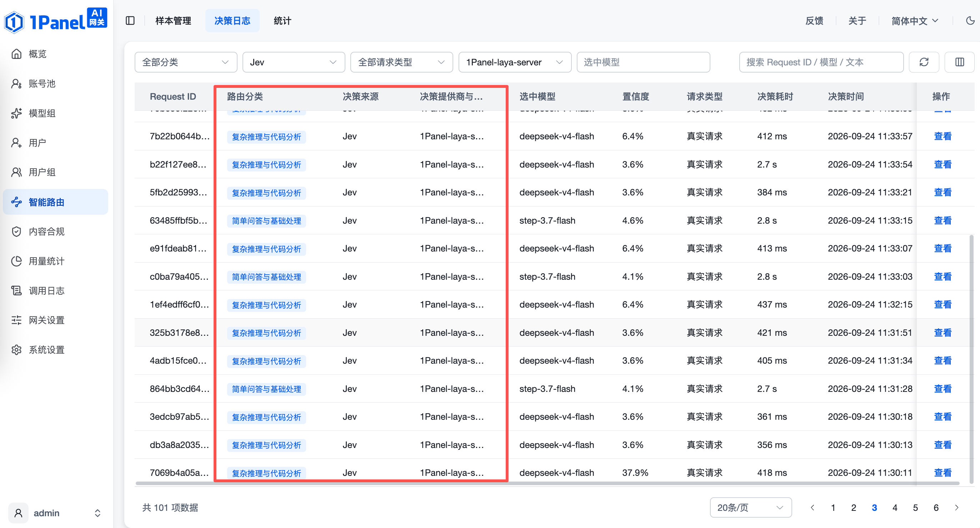
Task: Refresh the decision log table
Action: tap(924, 62)
